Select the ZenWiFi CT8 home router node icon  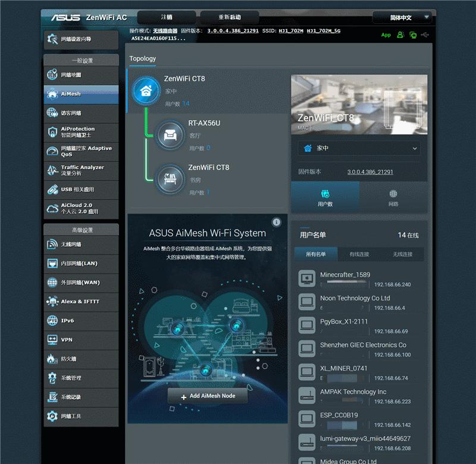146,91
